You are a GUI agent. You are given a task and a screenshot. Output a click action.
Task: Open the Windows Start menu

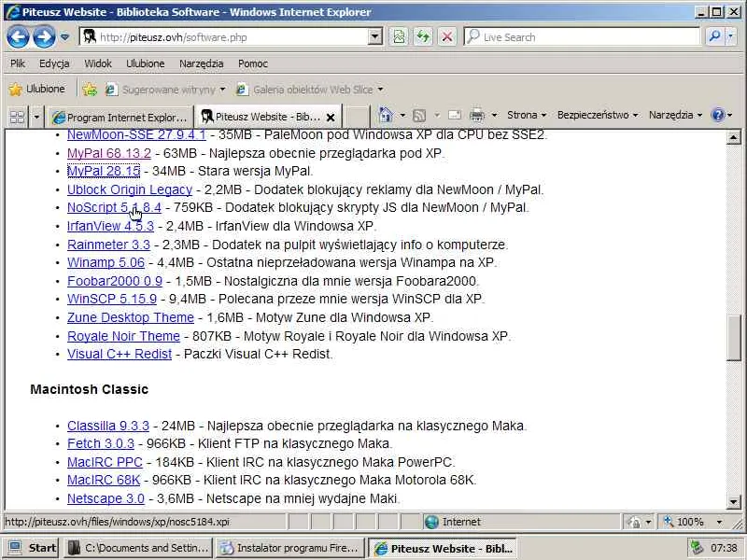[x=32, y=548]
